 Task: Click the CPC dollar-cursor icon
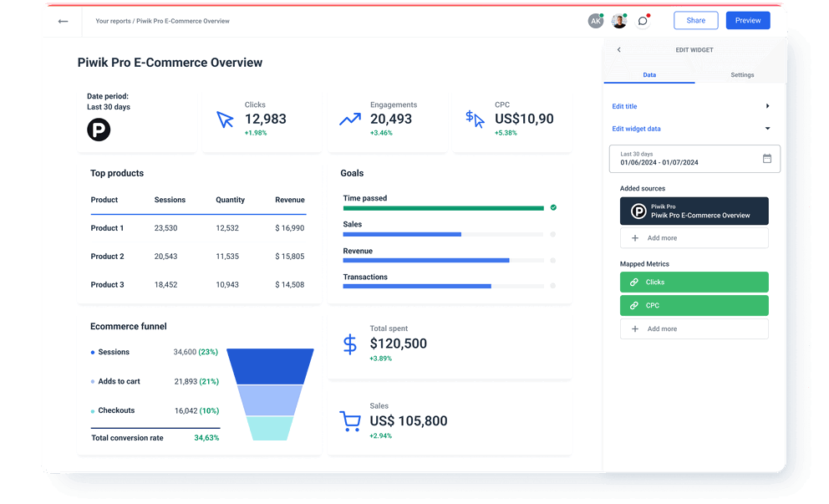tap(473, 120)
